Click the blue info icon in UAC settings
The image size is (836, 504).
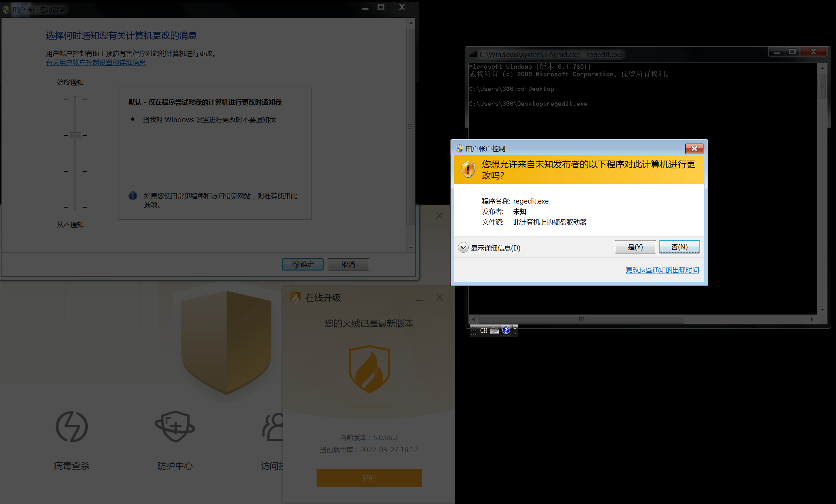coord(133,196)
